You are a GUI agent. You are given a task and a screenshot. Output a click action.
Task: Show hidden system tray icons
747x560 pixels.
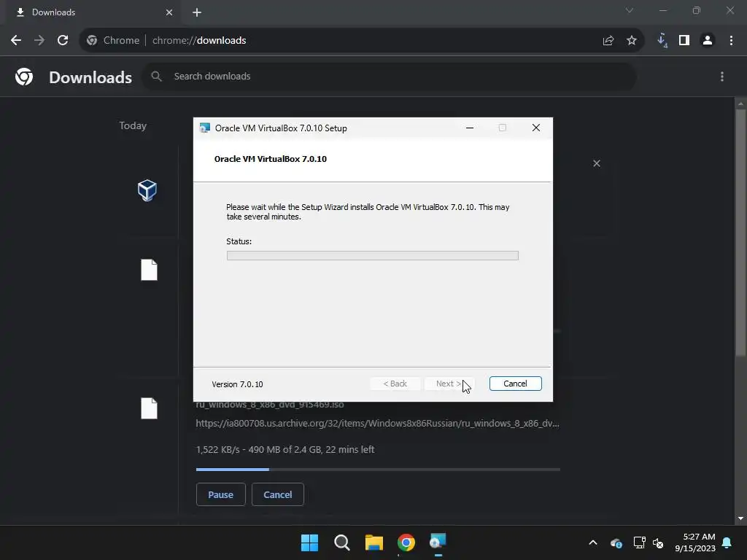tap(593, 542)
